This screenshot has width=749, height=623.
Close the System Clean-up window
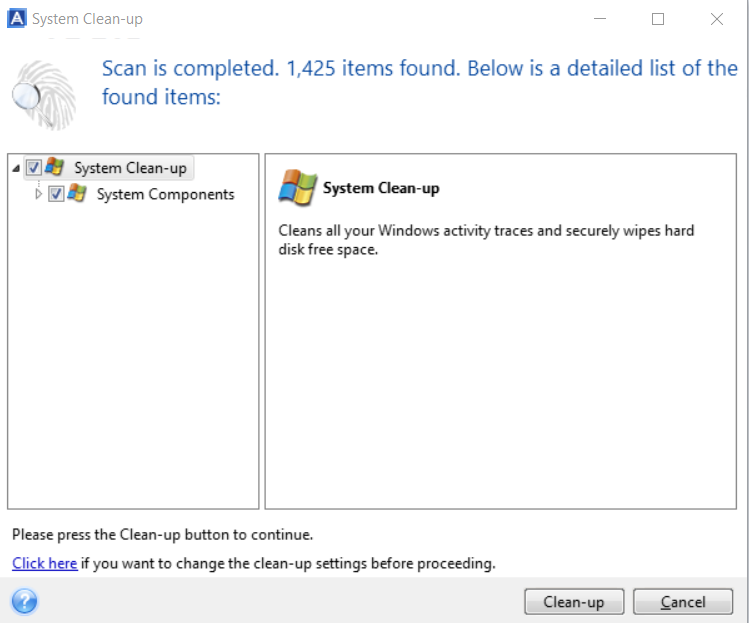tap(716, 19)
